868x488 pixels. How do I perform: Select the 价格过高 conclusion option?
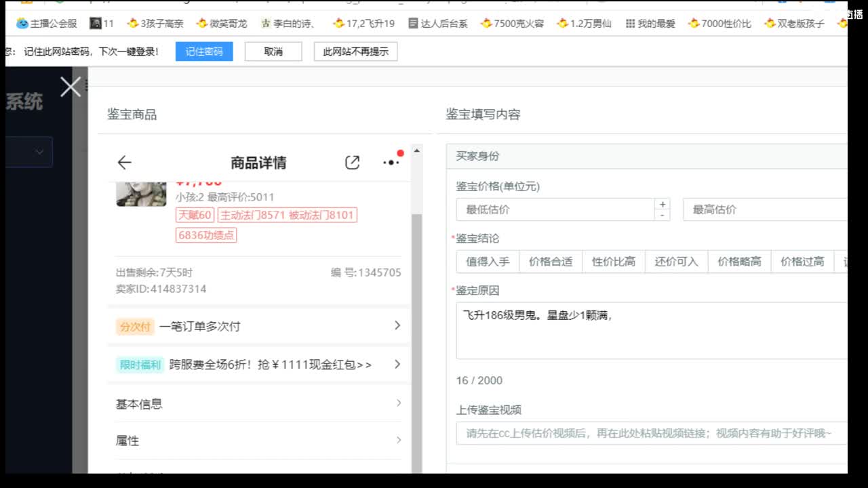[803, 261]
